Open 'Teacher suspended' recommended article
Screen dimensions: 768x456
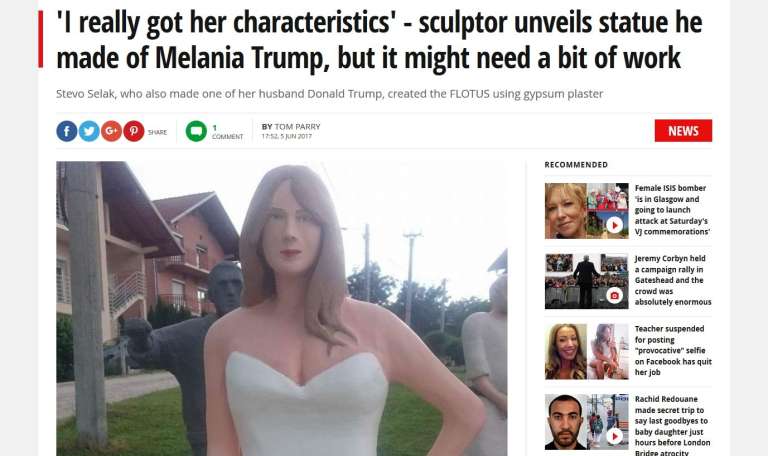click(673, 350)
